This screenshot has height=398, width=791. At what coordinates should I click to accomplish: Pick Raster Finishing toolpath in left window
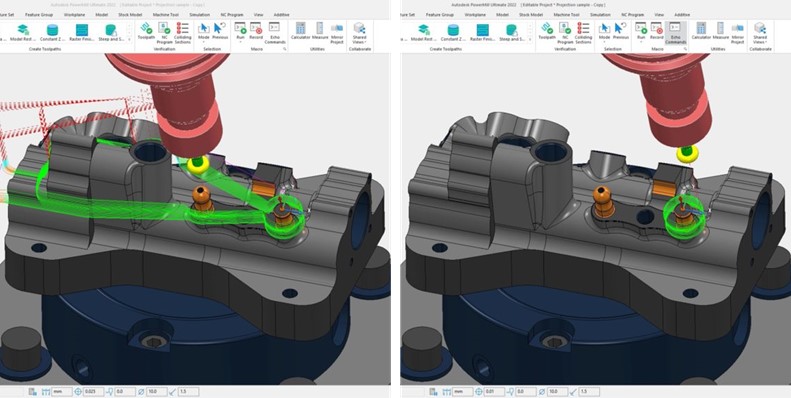tap(81, 32)
